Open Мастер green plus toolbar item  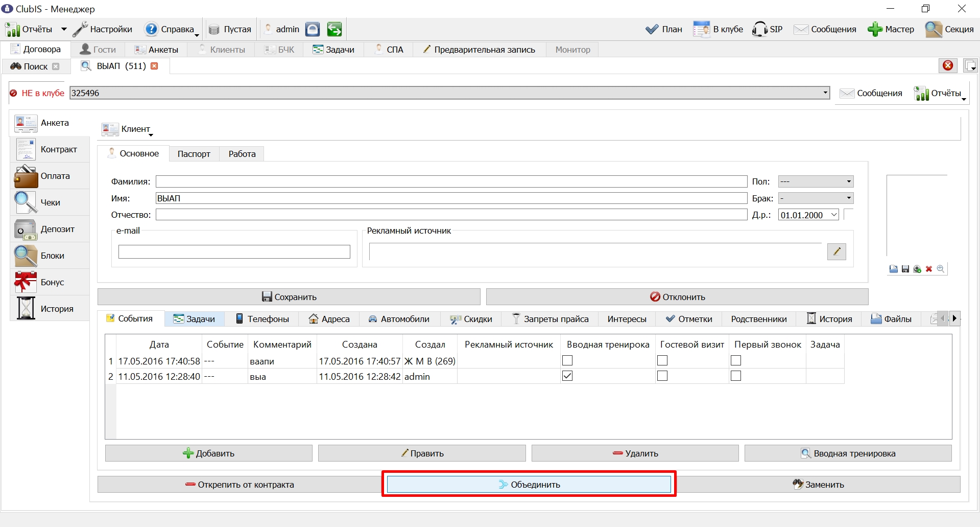tap(891, 29)
